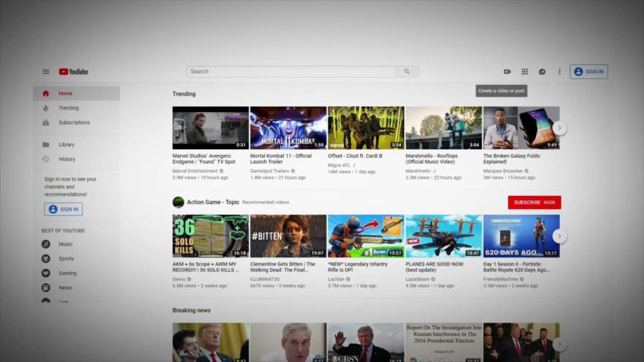Click the News icon under Best of YouTube
The image size is (644, 362).
coord(46,287)
